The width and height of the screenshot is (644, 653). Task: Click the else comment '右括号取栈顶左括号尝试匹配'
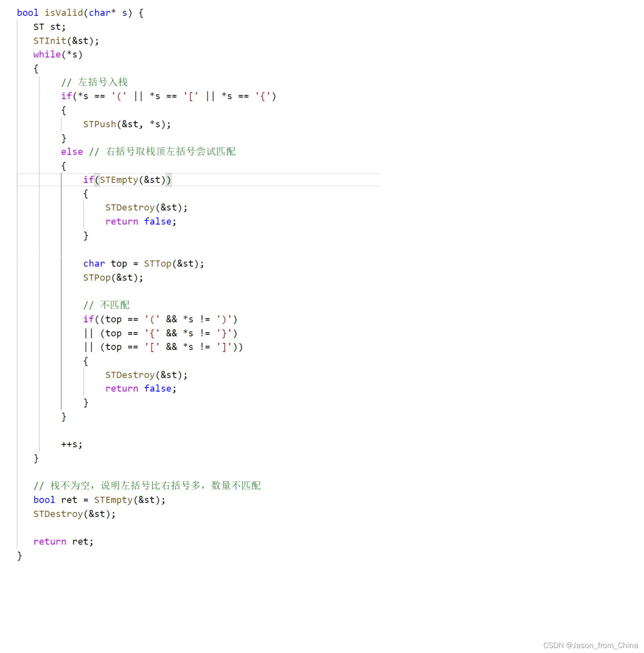coord(171,152)
